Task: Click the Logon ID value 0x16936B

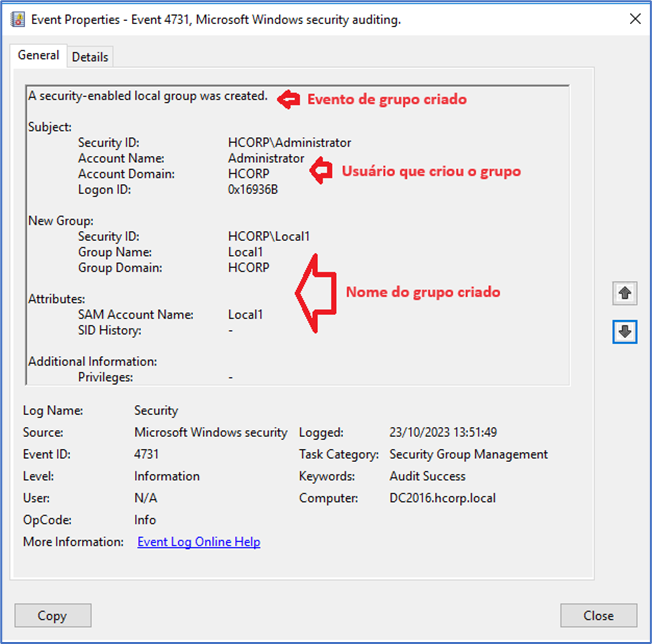Action: (x=253, y=189)
